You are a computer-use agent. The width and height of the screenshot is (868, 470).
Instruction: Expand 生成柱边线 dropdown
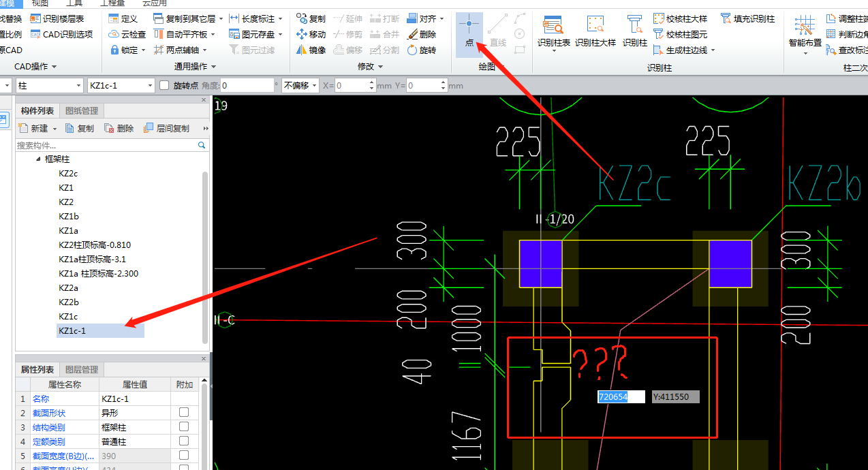tap(713, 50)
